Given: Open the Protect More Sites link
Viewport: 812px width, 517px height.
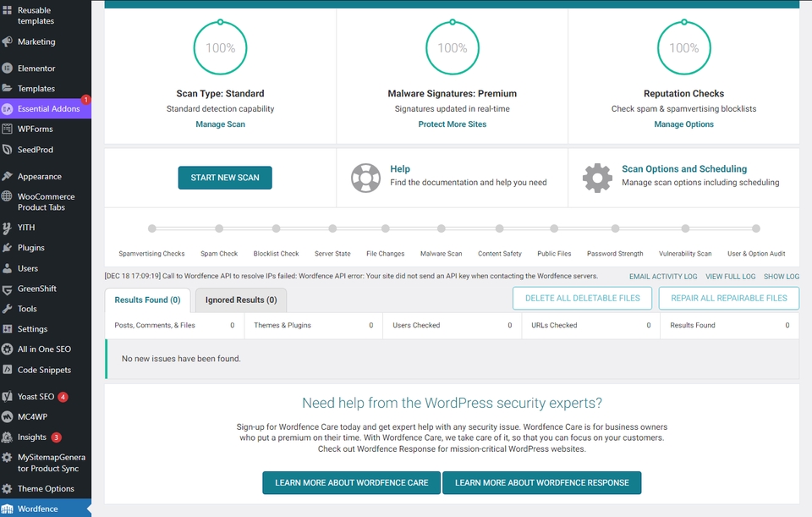Looking at the screenshot, I should coord(452,124).
